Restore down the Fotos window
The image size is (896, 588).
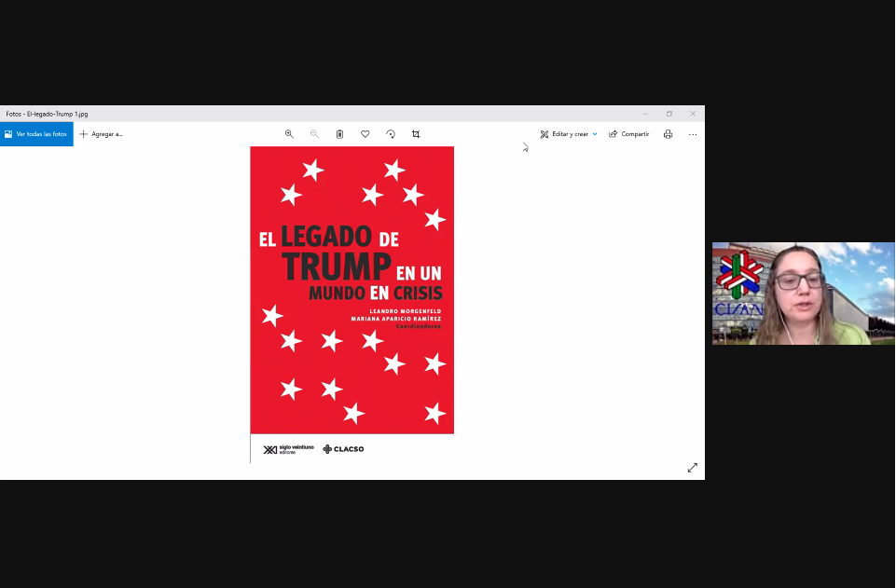click(x=669, y=114)
